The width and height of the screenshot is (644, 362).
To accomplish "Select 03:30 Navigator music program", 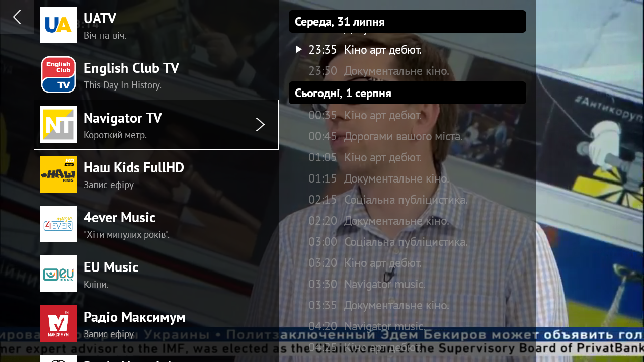I will point(367,284).
